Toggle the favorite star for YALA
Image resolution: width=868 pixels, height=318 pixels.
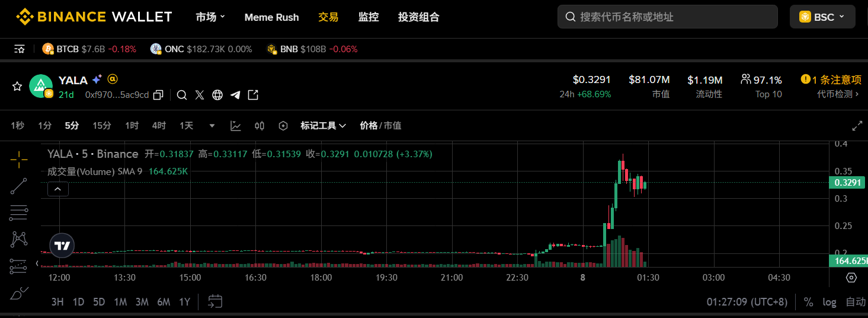tap(17, 87)
